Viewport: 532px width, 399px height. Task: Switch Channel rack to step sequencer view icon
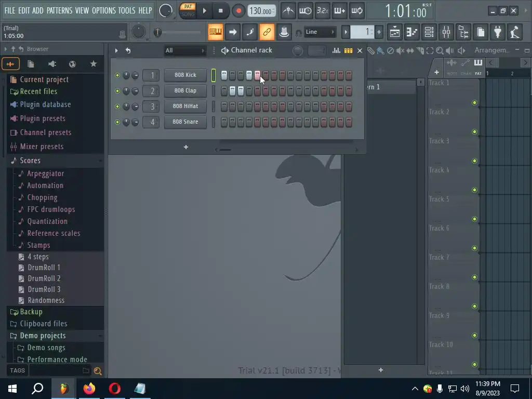(x=349, y=50)
